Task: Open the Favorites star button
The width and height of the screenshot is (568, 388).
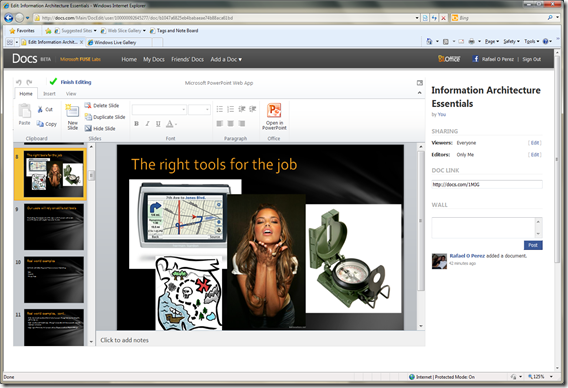Action: coord(22,31)
